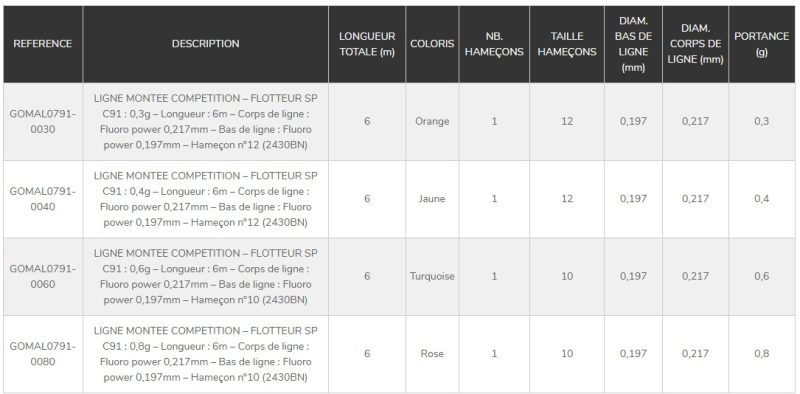Select the Jaune coloris cell

point(432,199)
